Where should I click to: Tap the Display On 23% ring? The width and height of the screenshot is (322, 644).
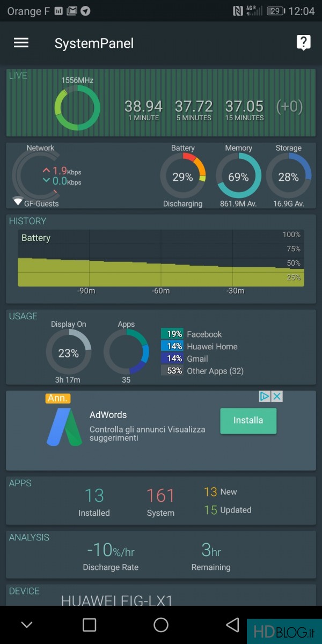(68, 353)
